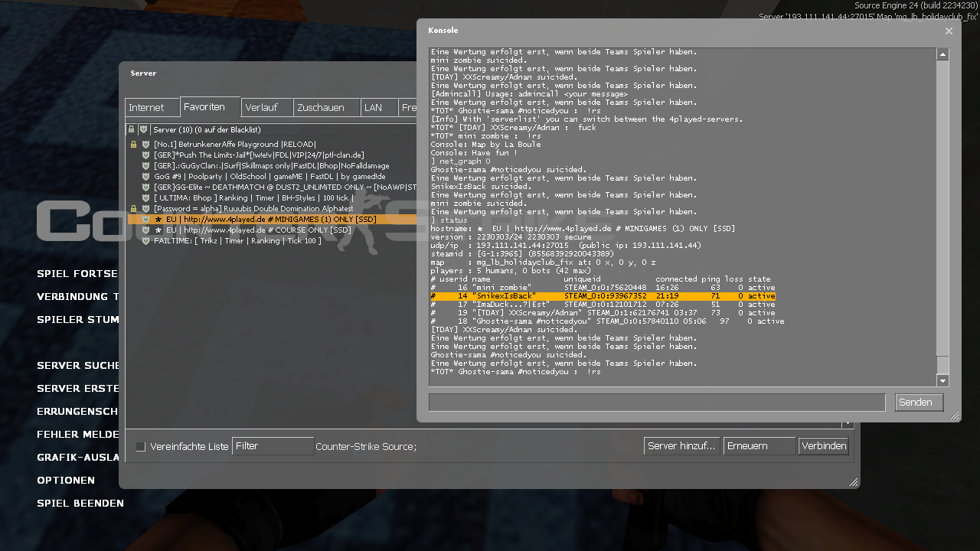Click the Filter button
980x551 pixels.
pos(273,446)
